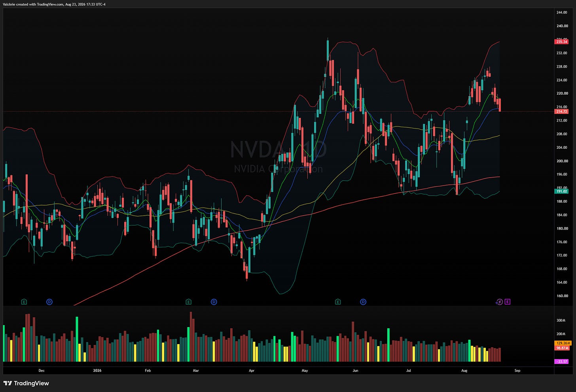Click the '160.00' price axis label
The image size is (576, 392).
pos(562,296)
